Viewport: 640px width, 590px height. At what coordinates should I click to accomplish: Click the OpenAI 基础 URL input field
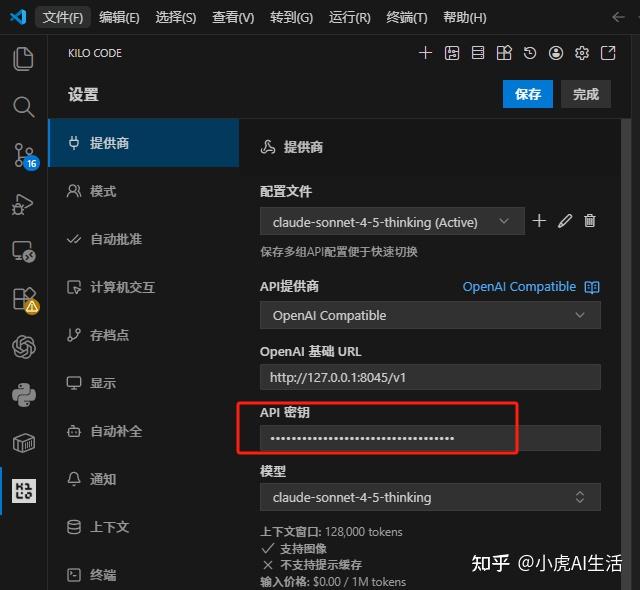pyautogui.click(x=430, y=377)
